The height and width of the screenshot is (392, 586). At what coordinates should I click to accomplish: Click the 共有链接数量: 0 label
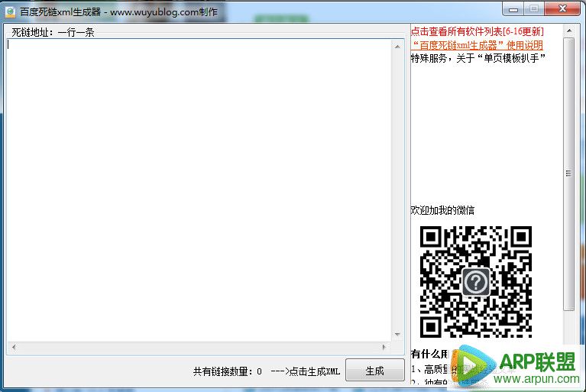pos(227,371)
